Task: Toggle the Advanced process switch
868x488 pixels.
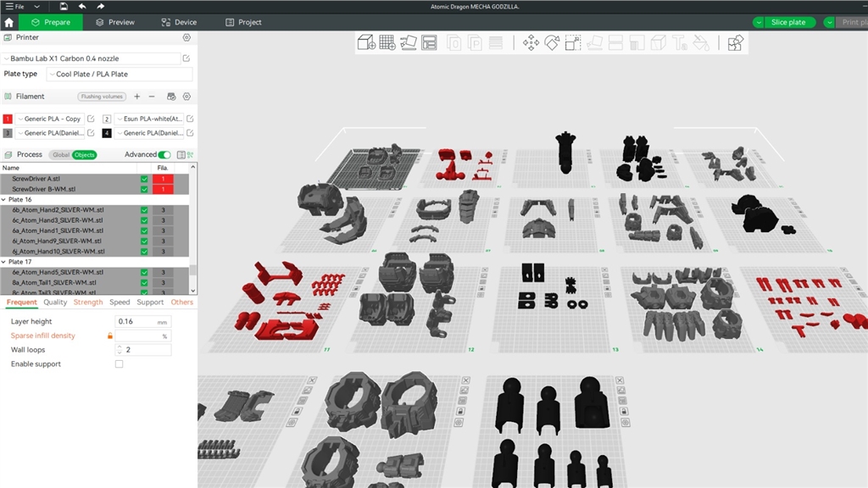Action: pyautogui.click(x=163, y=155)
